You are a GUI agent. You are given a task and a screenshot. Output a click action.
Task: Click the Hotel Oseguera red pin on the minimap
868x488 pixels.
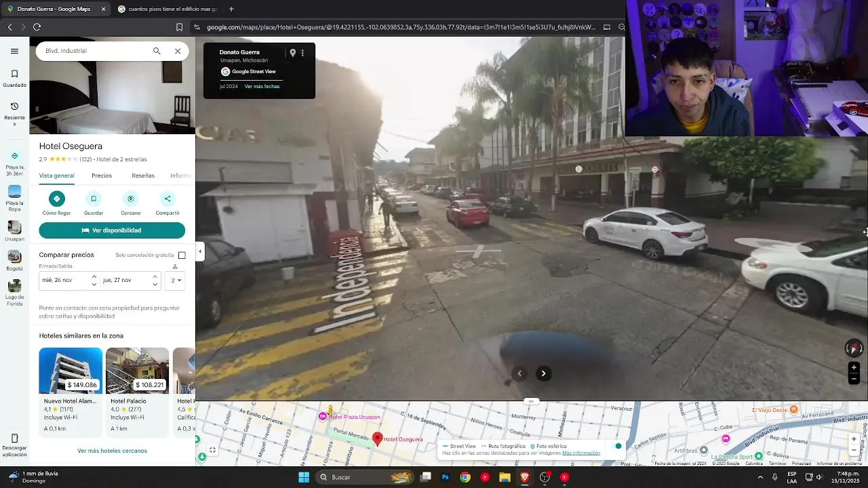tap(378, 439)
